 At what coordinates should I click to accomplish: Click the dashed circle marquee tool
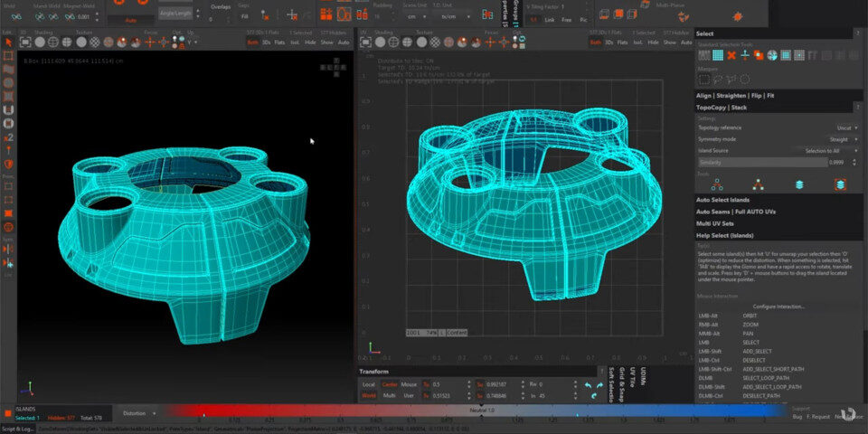pos(745,80)
